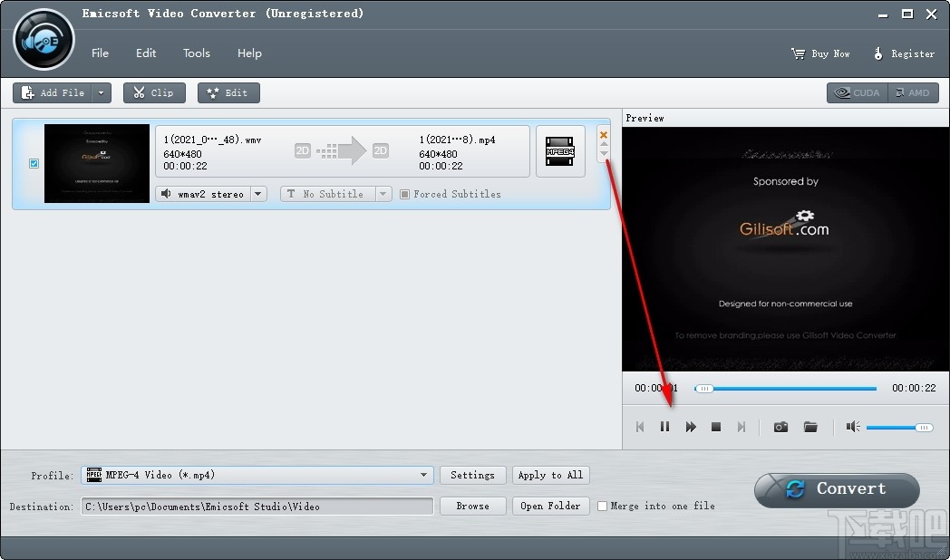Screen dimensions: 950x560
Task: Check the Forced Subtitles option
Action: 404,194
